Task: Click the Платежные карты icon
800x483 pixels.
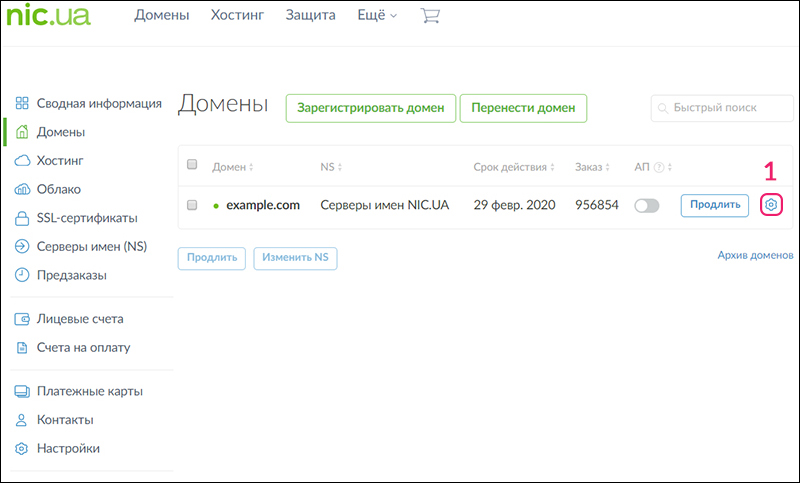Action: pyautogui.click(x=22, y=391)
